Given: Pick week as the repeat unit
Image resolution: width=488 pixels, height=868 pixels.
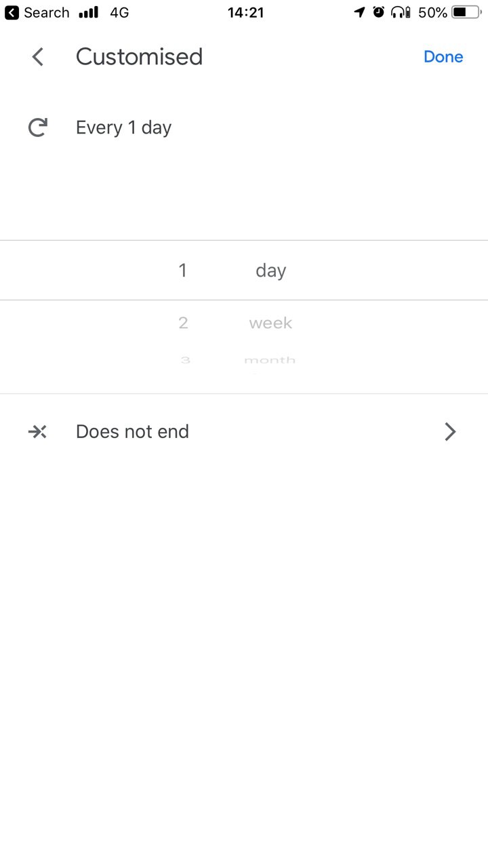Looking at the screenshot, I should [x=270, y=323].
